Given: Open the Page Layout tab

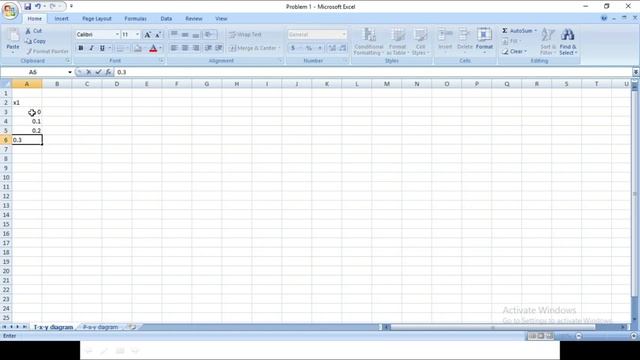Looking at the screenshot, I should tap(97, 19).
